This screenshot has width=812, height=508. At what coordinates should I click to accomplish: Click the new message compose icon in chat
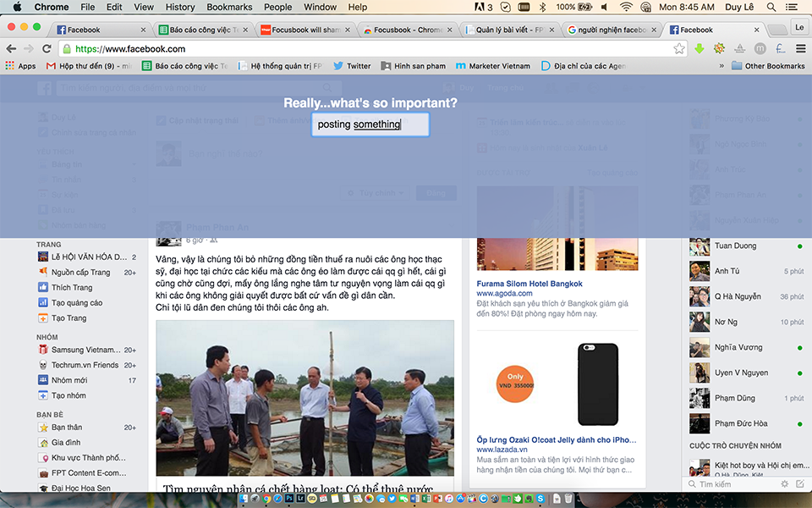(x=801, y=483)
